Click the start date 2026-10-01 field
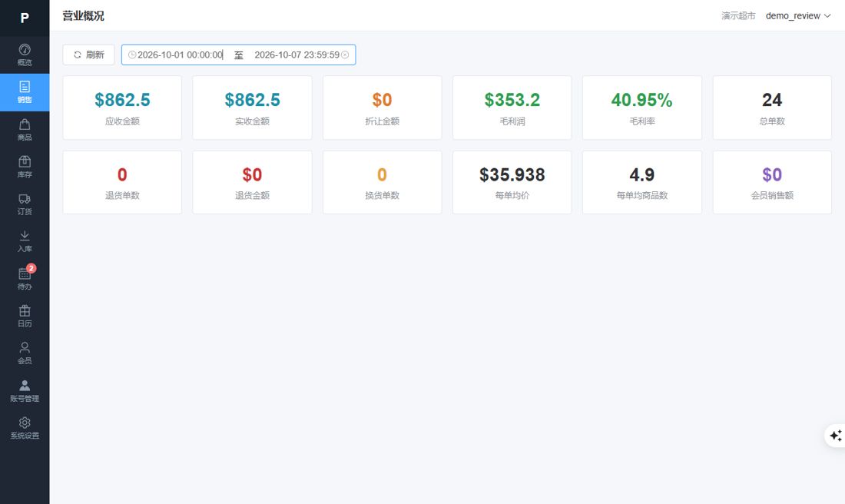This screenshot has height=504, width=845. (x=180, y=55)
